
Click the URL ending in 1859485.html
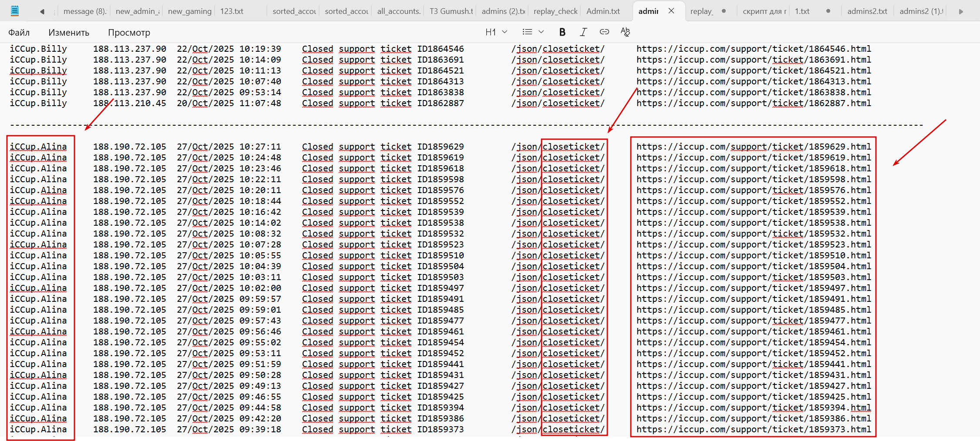pos(754,310)
